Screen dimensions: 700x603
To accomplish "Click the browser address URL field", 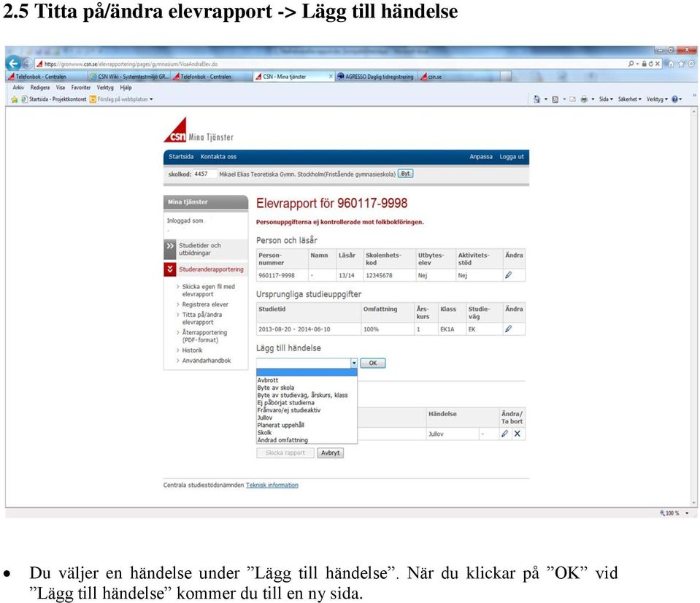I will [x=331, y=64].
